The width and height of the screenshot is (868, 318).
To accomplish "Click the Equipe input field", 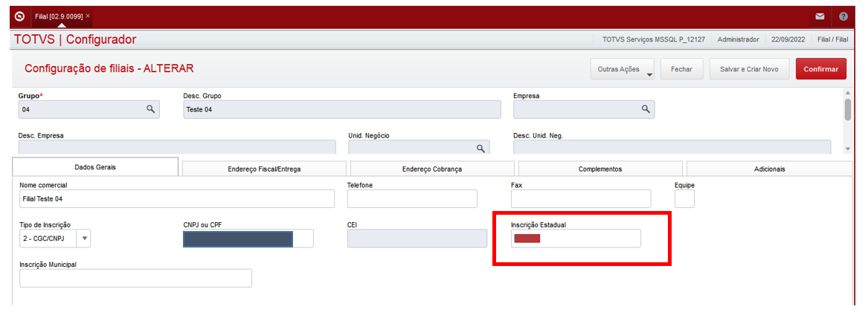I will (684, 198).
